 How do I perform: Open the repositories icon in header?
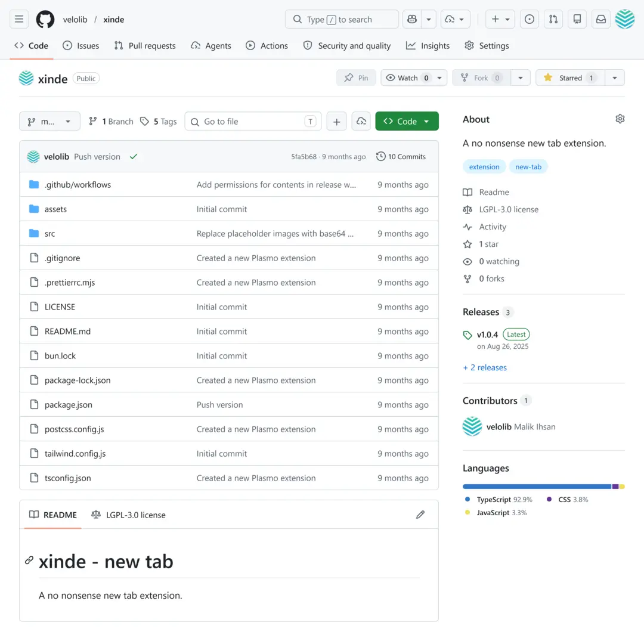(577, 19)
